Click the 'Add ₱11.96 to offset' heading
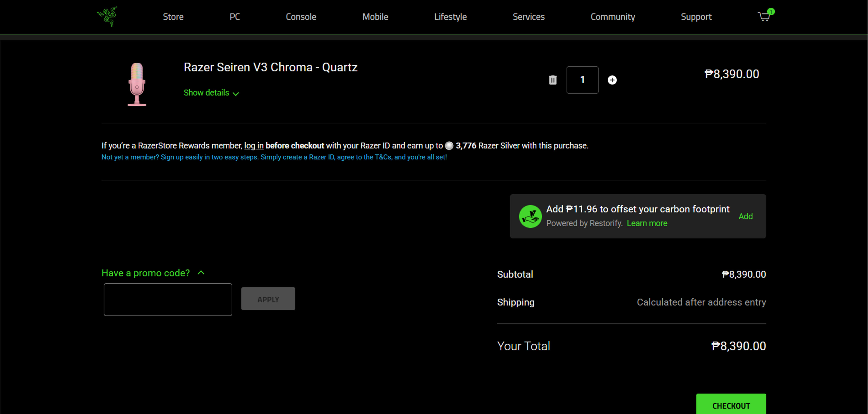 click(x=637, y=209)
